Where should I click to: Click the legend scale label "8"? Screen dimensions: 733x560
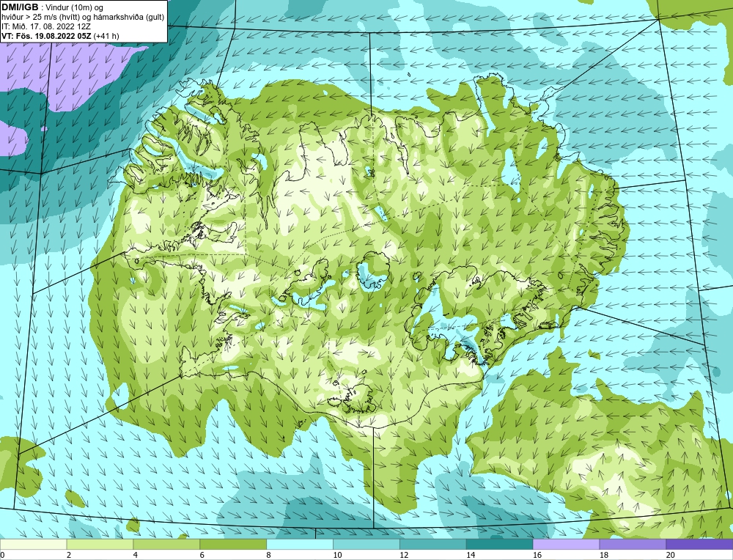point(269,555)
